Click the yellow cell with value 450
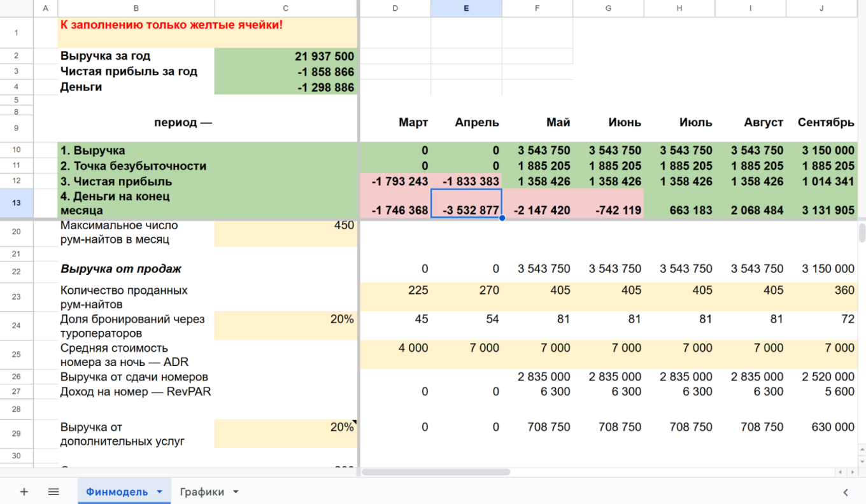This screenshot has height=504, width=866. [286, 232]
